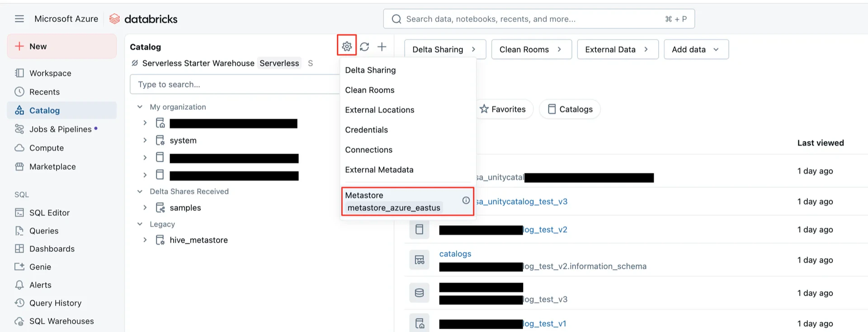
Task: Select the hive_metastore tree item
Action: pos(198,240)
